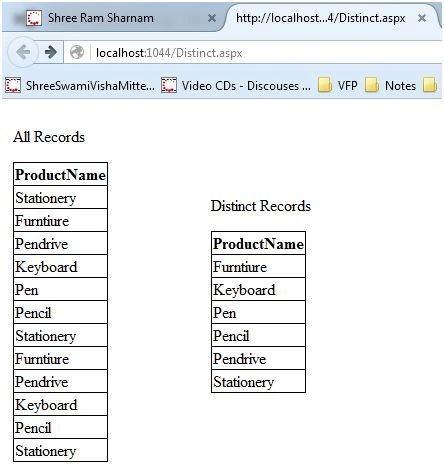Viewport: 444px width, 470px height.
Task: Open the Notes bookmark folder icon
Action: click(x=372, y=85)
